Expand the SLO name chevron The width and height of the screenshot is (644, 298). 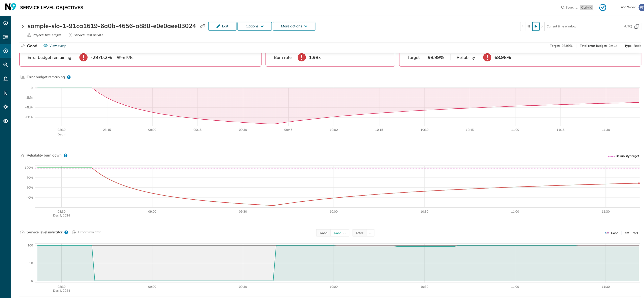[x=23, y=26]
